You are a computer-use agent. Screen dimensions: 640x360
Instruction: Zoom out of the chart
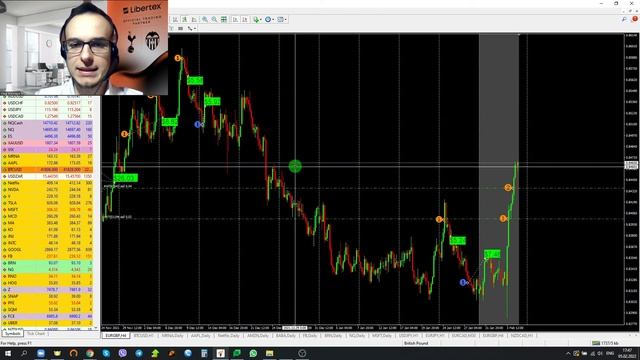pyautogui.click(x=214, y=20)
